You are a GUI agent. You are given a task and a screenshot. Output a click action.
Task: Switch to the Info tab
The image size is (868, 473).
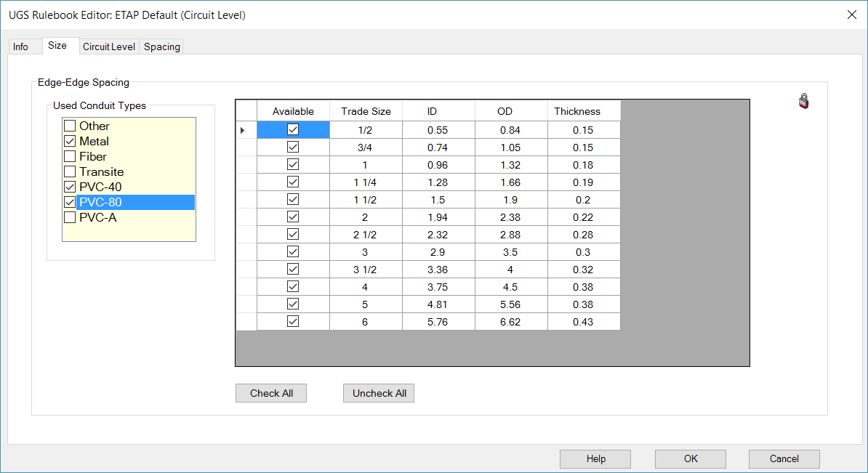click(x=21, y=47)
